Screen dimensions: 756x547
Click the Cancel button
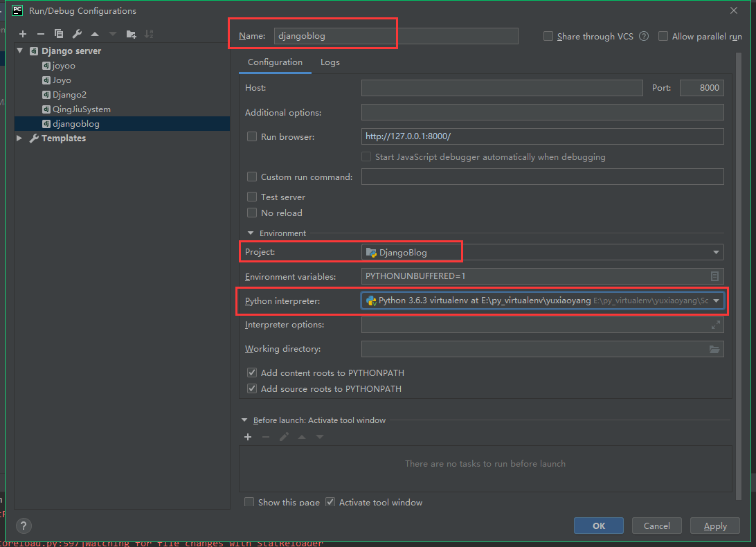[657, 526]
